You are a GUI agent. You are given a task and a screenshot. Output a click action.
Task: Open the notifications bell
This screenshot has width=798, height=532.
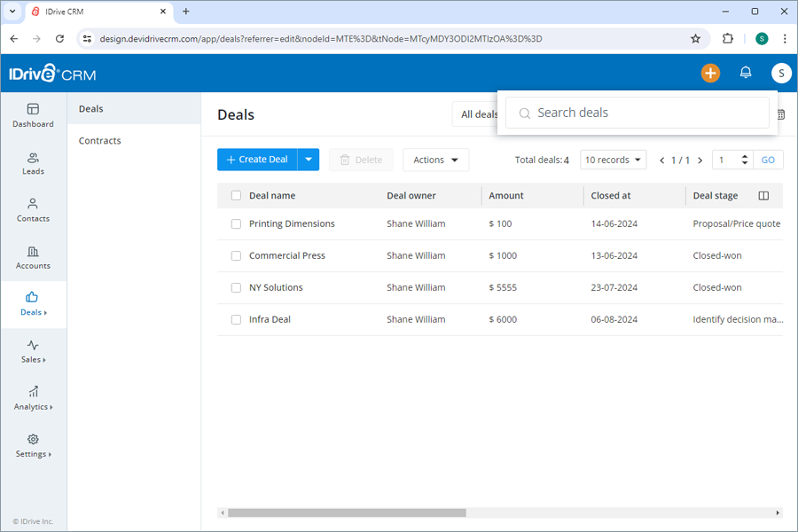click(x=746, y=73)
